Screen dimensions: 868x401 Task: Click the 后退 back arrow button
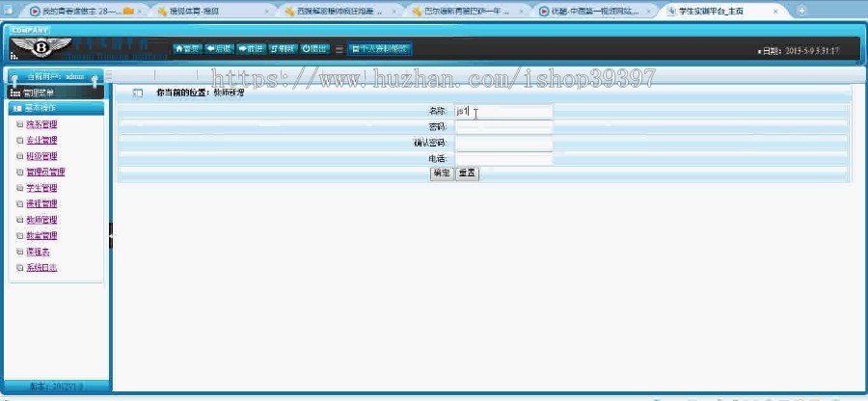pos(219,48)
